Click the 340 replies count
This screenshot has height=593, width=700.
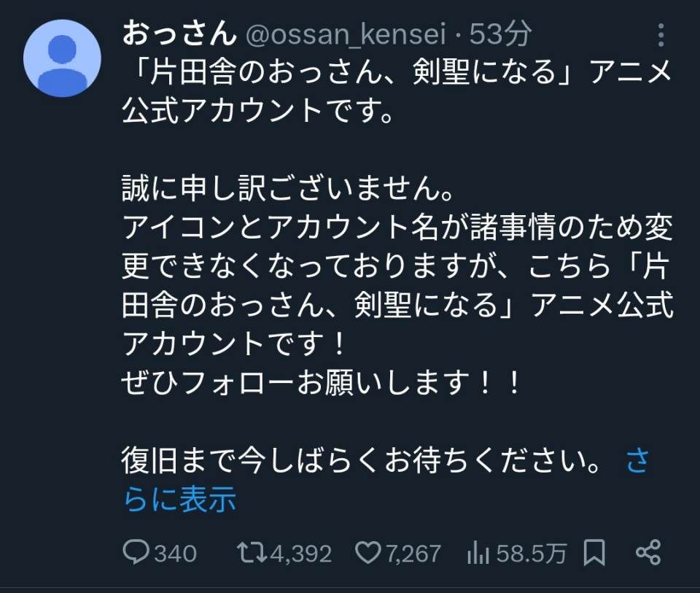click(x=175, y=554)
